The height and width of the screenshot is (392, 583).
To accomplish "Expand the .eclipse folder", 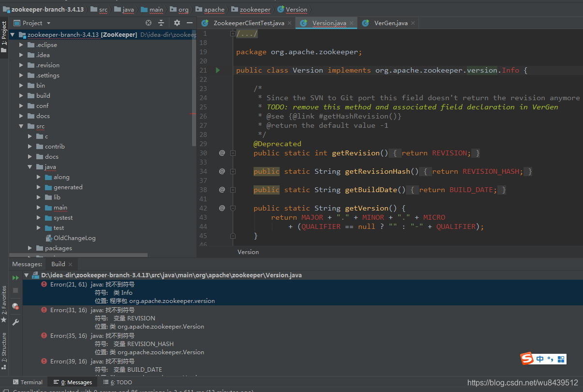I will click(x=21, y=45).
